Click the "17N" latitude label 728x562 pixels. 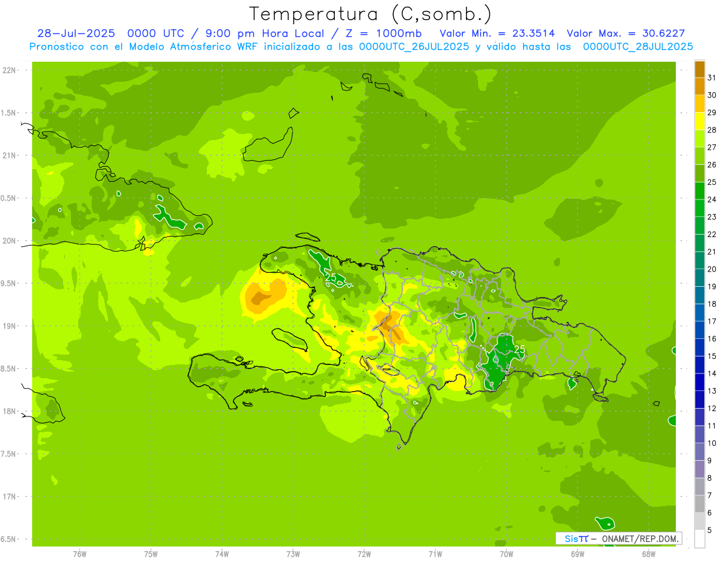(x=8, y=497)
